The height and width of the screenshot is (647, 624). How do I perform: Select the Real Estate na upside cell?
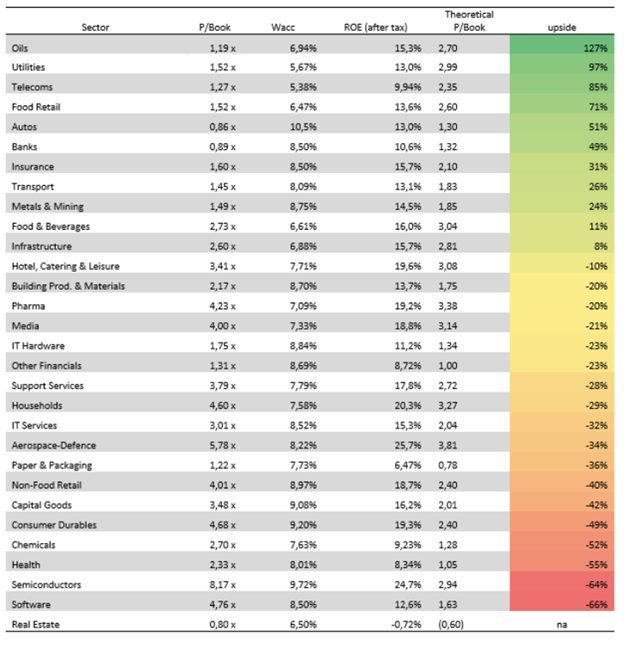click(562, 625)
